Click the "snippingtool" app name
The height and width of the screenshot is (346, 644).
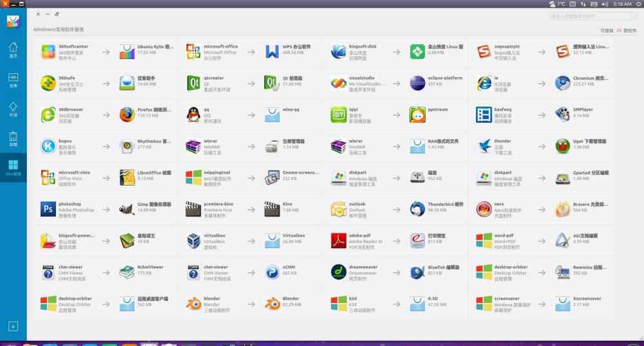[217, 172]
